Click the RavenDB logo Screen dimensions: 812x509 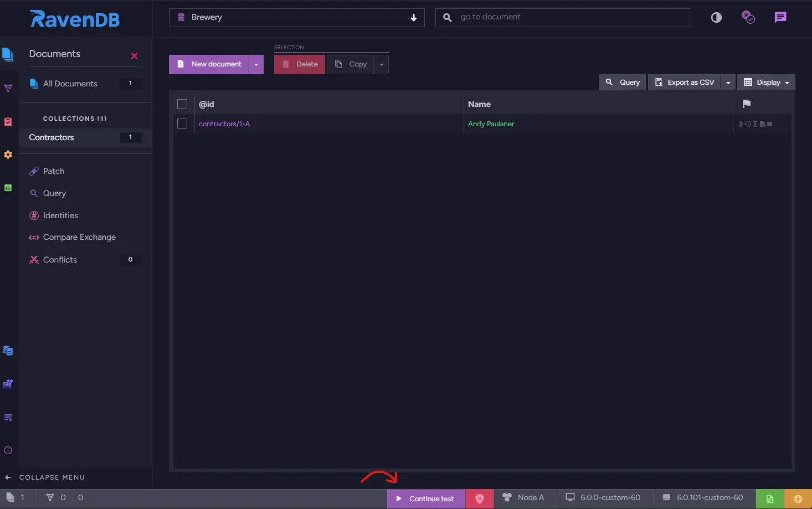pyautogui.click(x=75, y=19)
